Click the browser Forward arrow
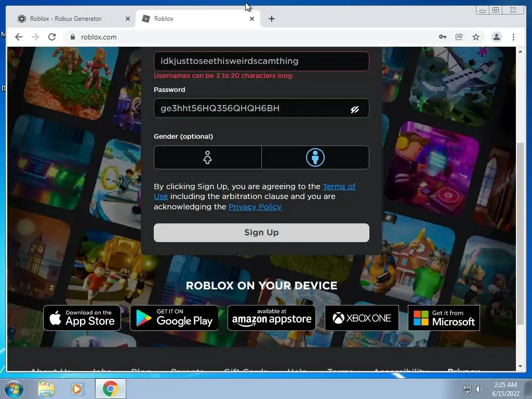 [x=35, y=37]
